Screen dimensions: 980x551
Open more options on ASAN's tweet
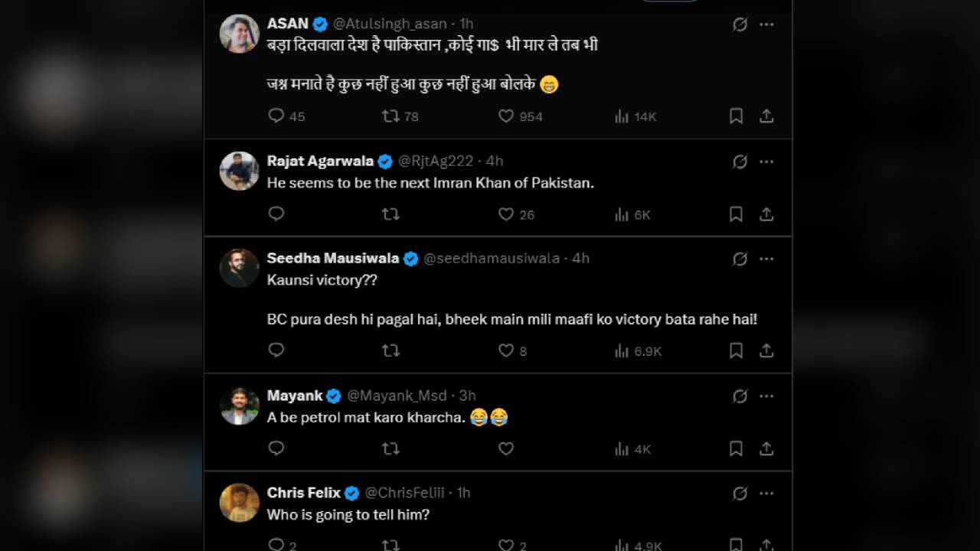(x=766, y=24)
